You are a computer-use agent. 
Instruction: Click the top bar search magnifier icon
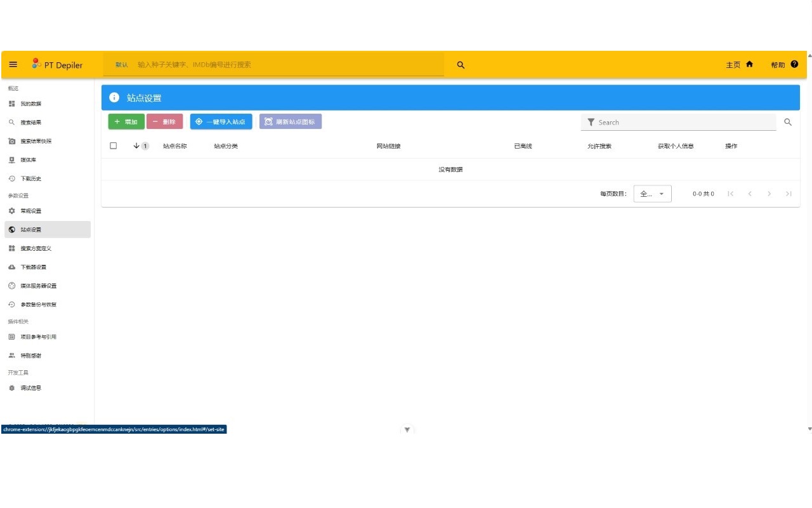click(x=461, y=65)
